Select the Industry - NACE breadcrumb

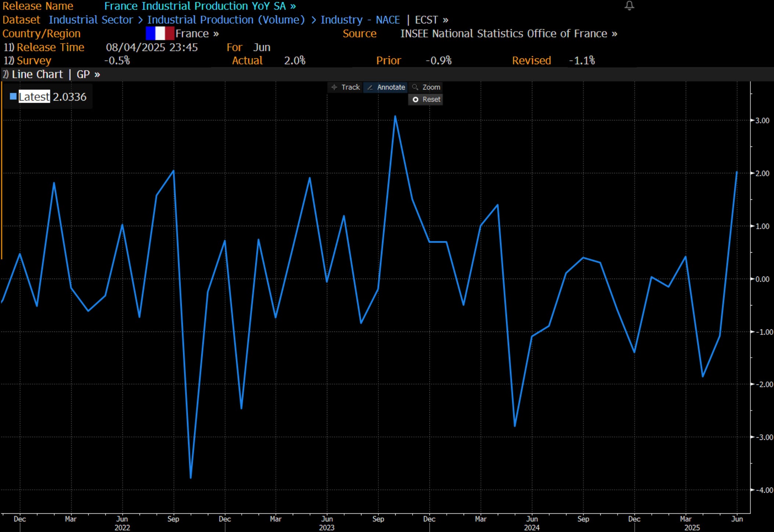[x=360, y=20]
